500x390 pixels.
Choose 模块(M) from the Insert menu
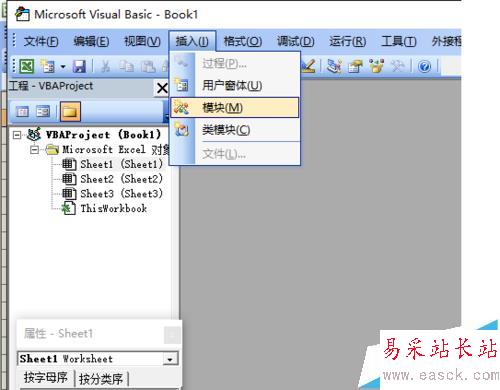coord(235,107)
